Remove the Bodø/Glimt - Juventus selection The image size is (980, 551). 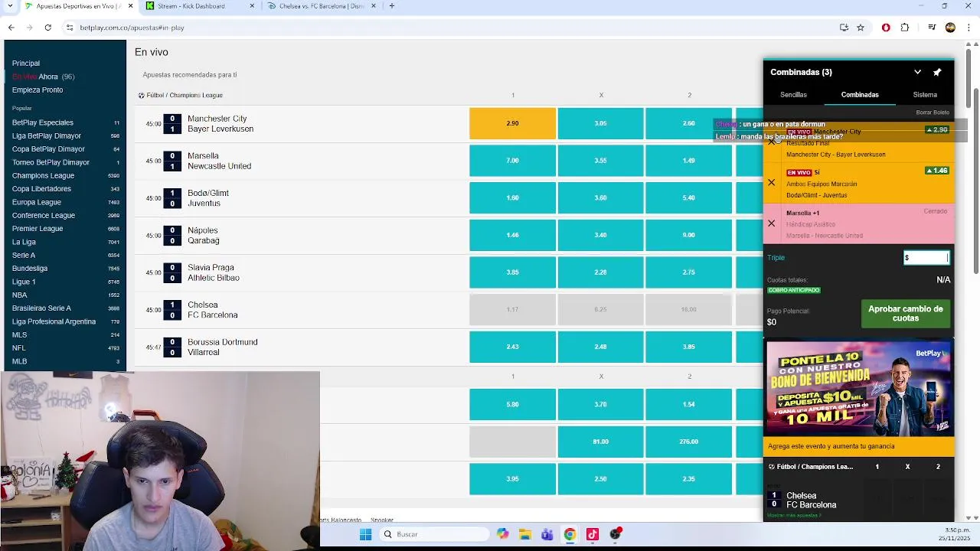pyautogui.click(x=771, y=182)
